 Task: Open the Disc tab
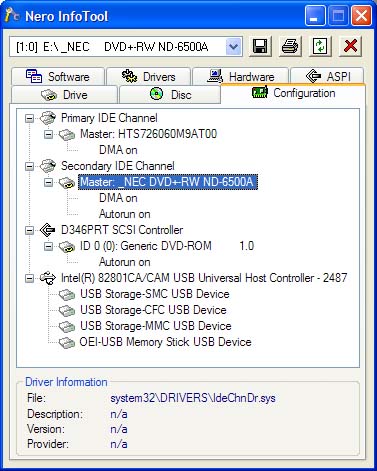coord(170,95)
